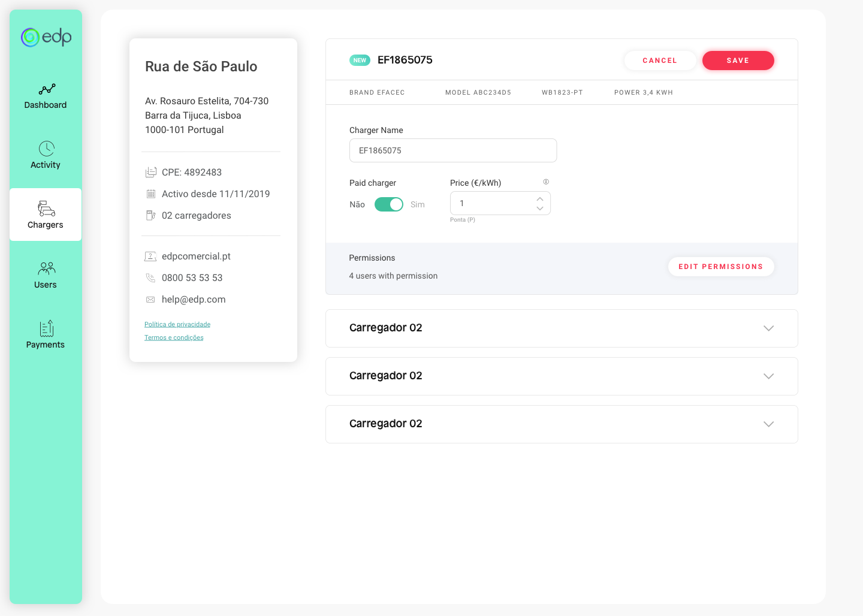Expand the first Carregador 02 panel
Viewport: 863px width, 616px height.
pos(562,328)
